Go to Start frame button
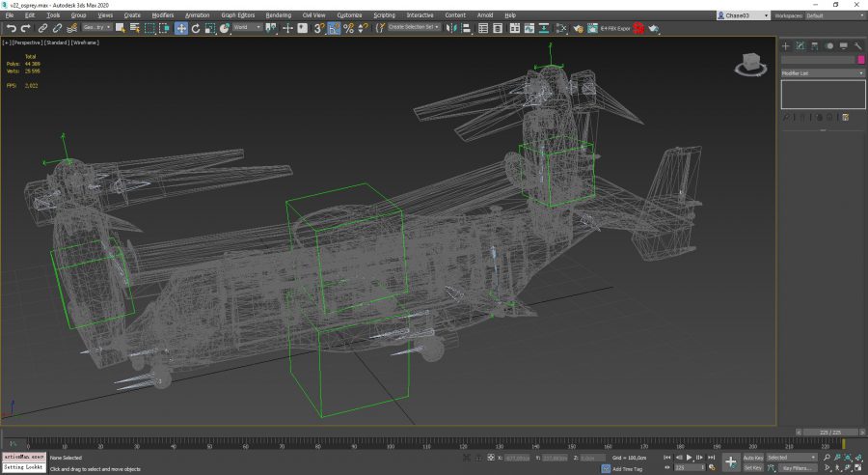 coord(667,458)
